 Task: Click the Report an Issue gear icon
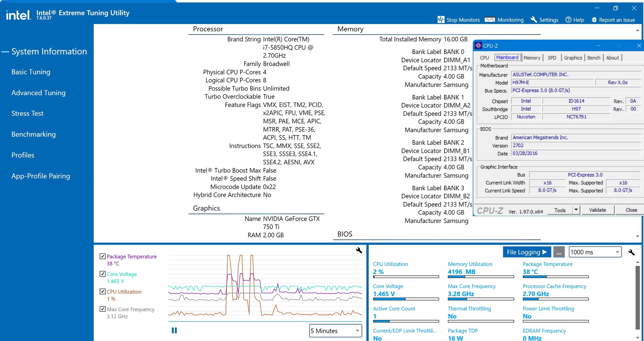(x=594, y=20)
